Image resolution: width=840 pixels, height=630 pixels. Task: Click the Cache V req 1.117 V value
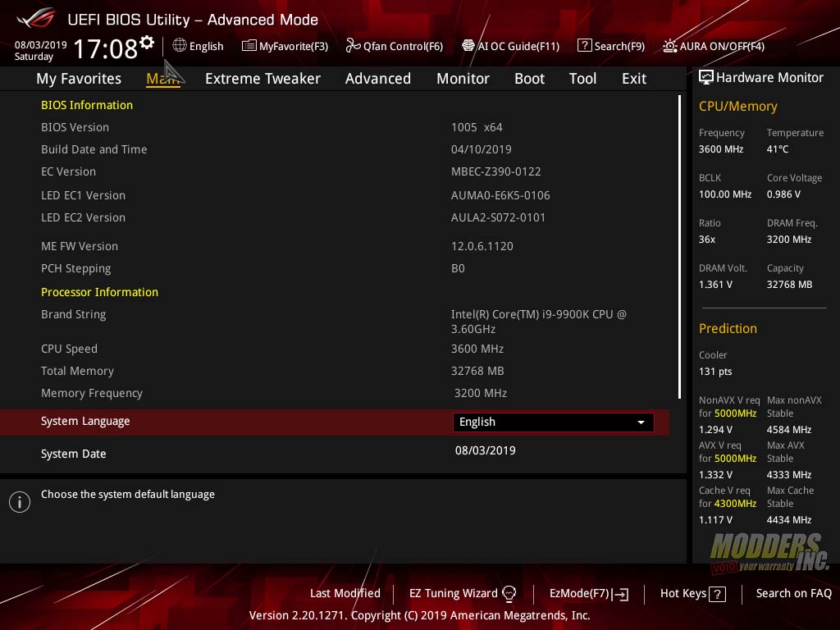pos(715,519)
